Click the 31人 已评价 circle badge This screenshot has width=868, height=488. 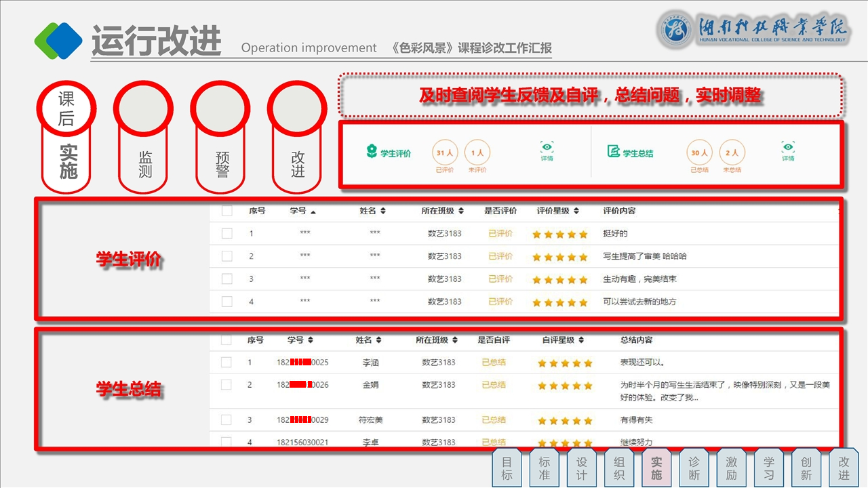445,153
